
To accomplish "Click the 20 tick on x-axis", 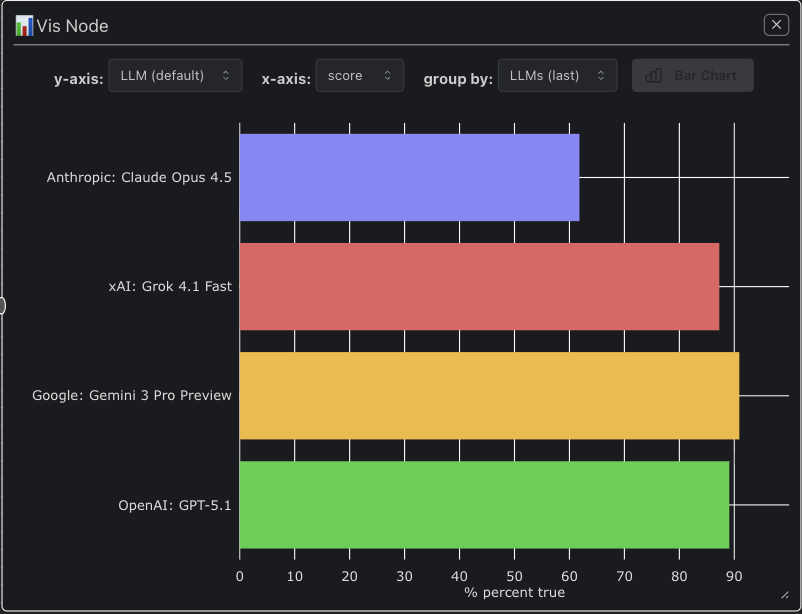I will click(x=349, y=577).
